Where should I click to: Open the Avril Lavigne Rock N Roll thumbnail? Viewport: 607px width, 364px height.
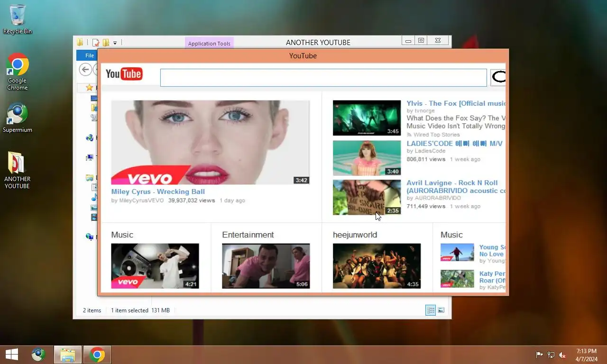(x=367, y=197)
